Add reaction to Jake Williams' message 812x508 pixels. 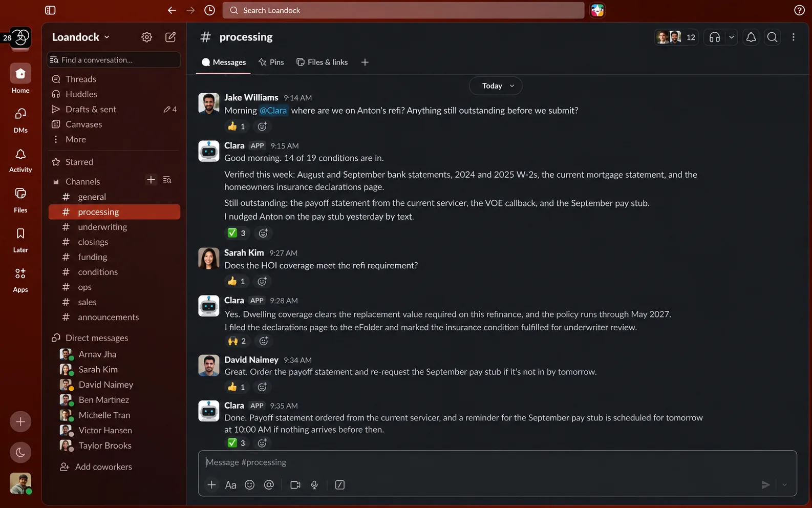pos(262,126)
